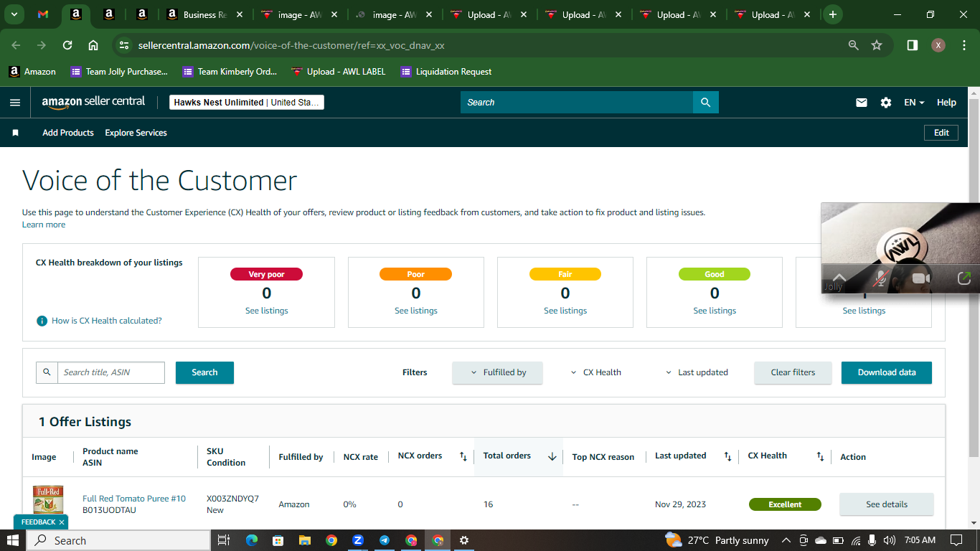Open the Liquidation Request bookmark
This screenshot has height=551, width=980.
click(446, 72)
